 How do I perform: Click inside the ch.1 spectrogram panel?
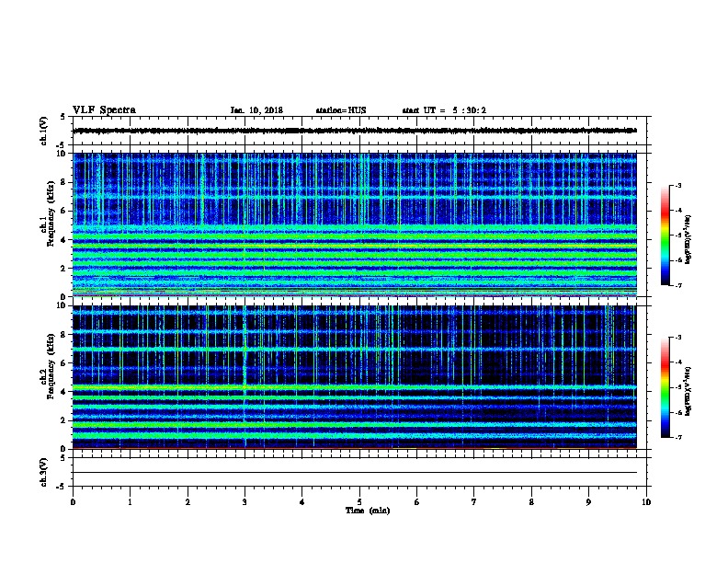click(355, 224)
